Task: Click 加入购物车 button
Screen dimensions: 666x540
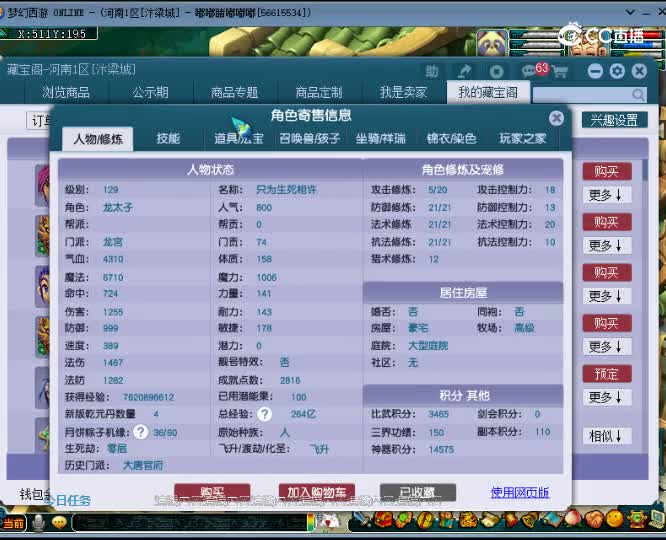Action: (x=316, y=492)
